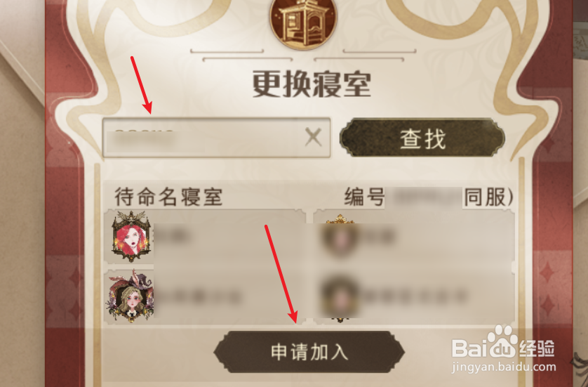Screen dimensions: 588x387
Task: Click the 编号 room number label
Action: tap(364, 197)
